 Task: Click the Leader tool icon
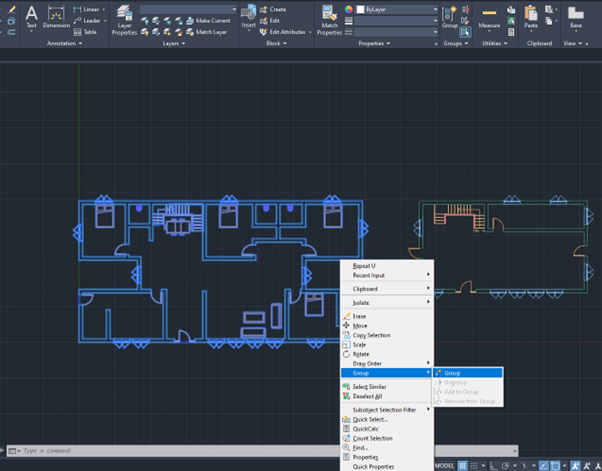[77, 21]
